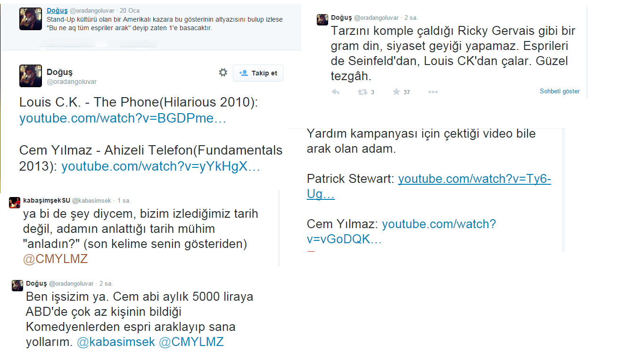This screenshot has height=362, width=644.
Task: Open the kabaşimşekSU profile avatar
Action: click(15, 203)
